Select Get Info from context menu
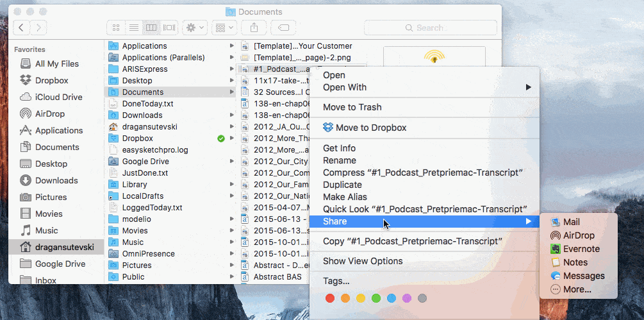This screenshot has width=644, height=320. [x=339, y=148]
